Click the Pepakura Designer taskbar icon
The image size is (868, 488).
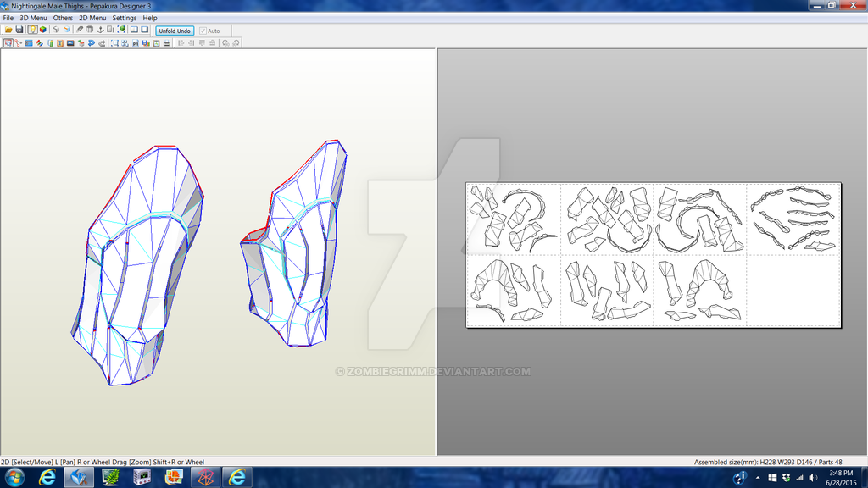(x=79, y=477)
